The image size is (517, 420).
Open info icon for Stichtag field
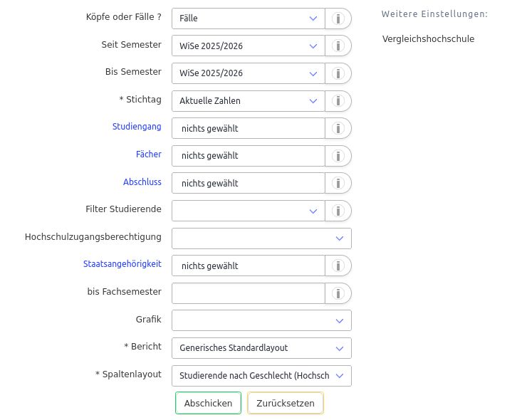[338, 101]
